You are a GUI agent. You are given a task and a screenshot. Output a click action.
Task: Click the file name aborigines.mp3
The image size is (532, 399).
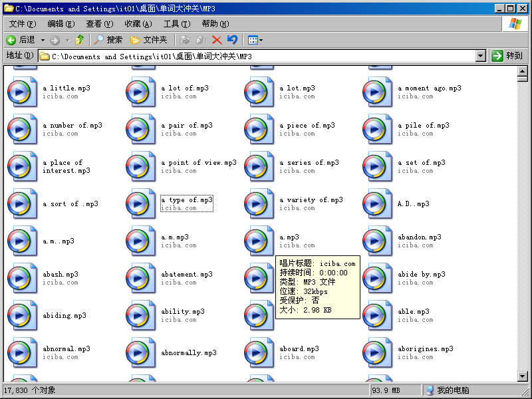(426, 348)
